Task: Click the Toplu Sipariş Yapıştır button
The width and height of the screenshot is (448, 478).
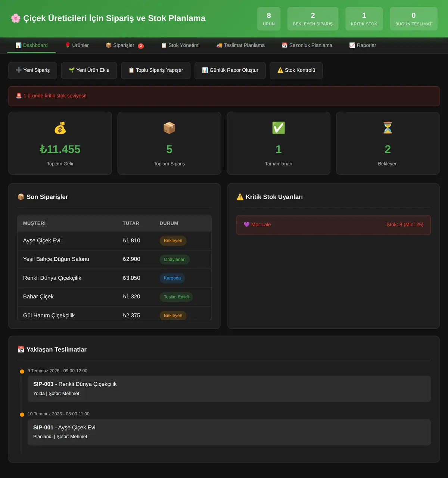Action: pos(156,70)
